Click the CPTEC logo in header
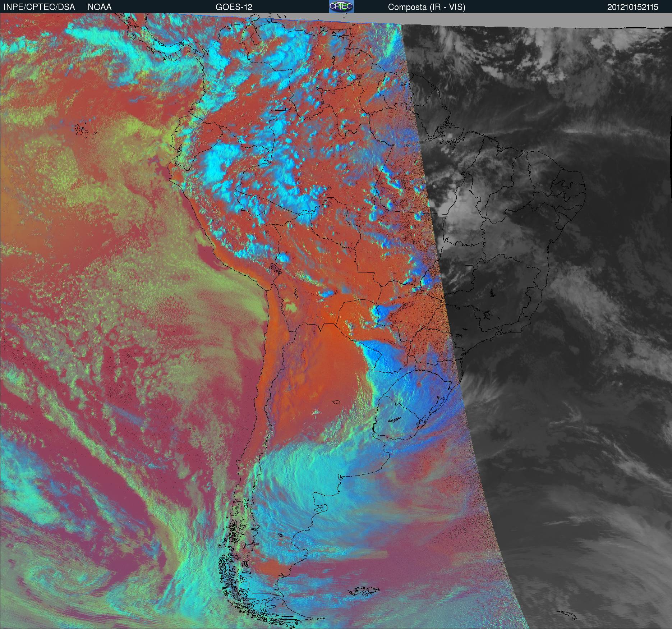 pyautogui.click(x=341, y=6)
